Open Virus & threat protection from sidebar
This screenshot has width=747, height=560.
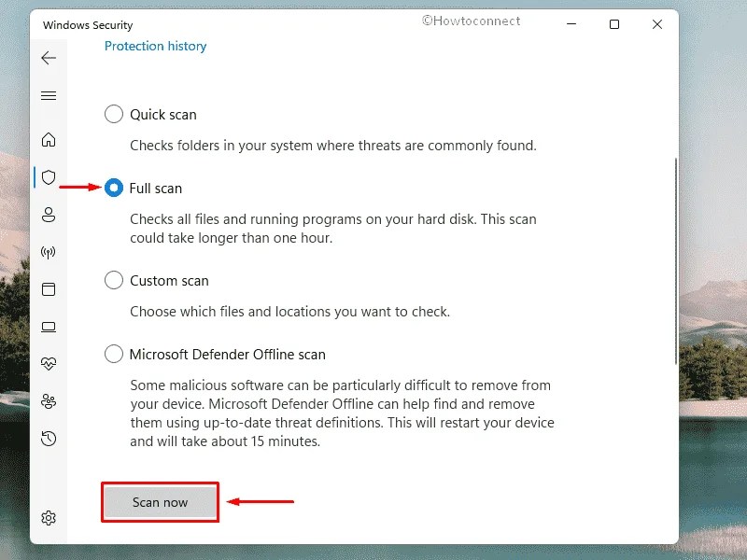point(49,177)
